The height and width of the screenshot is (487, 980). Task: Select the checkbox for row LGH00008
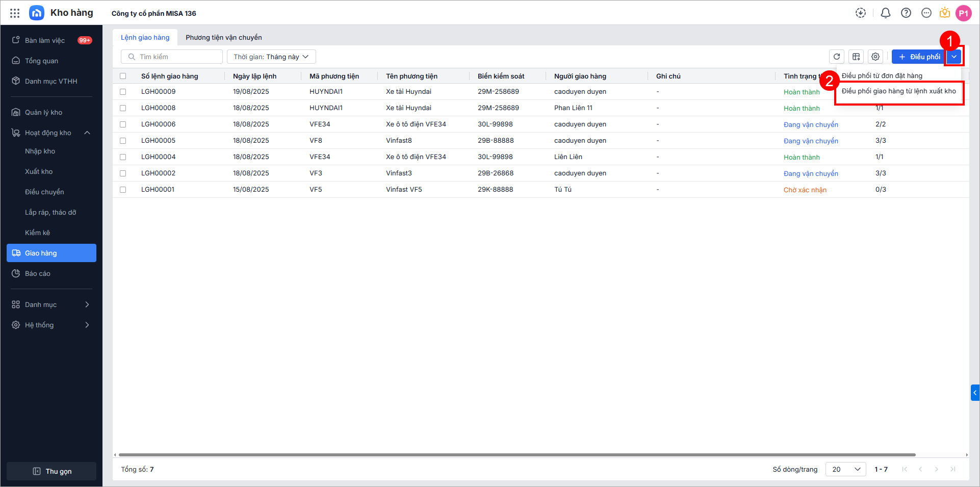click(x=123, y=108)
